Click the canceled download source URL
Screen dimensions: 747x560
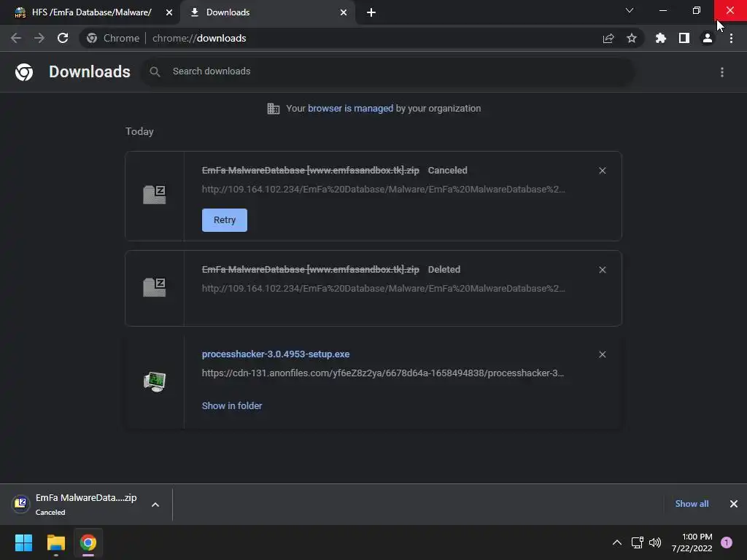click(384, 189)
